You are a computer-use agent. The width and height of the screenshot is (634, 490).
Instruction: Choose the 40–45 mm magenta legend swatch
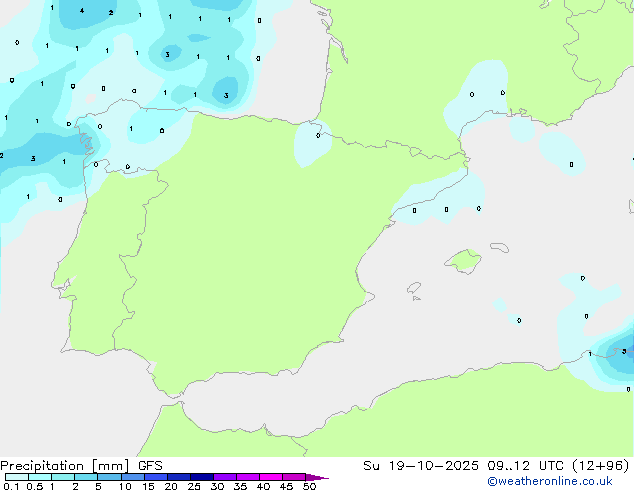(271, 477)
